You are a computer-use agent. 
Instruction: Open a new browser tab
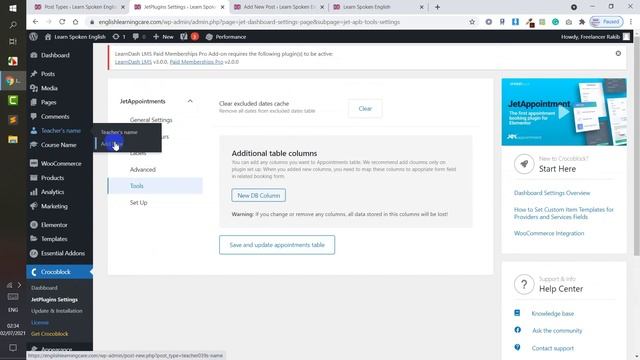[x=437, y=7]
